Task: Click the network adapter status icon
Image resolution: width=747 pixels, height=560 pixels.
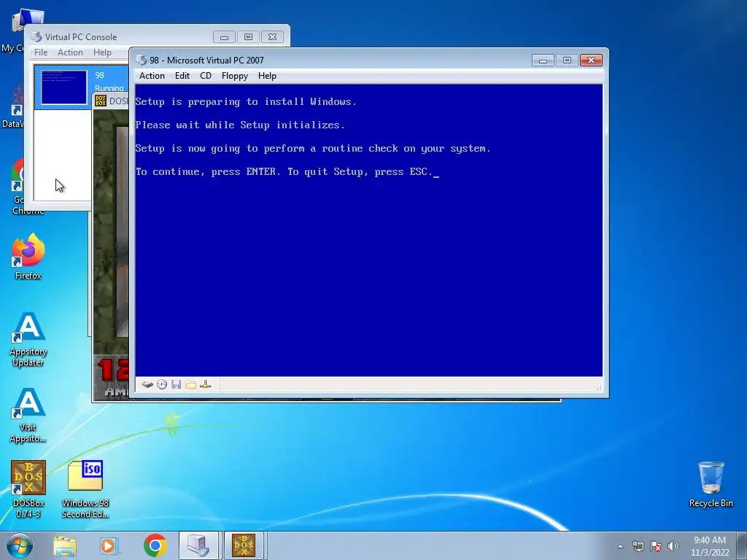Action: (x=205, y=384)
